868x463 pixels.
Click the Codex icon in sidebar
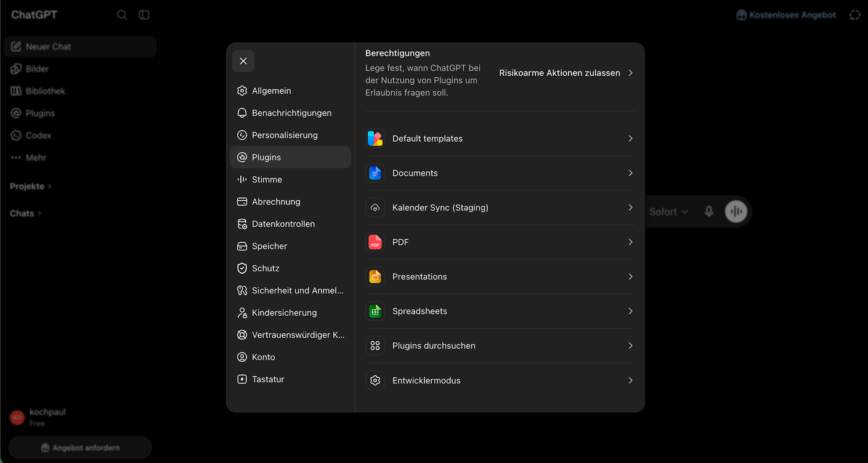coord(16,136)
